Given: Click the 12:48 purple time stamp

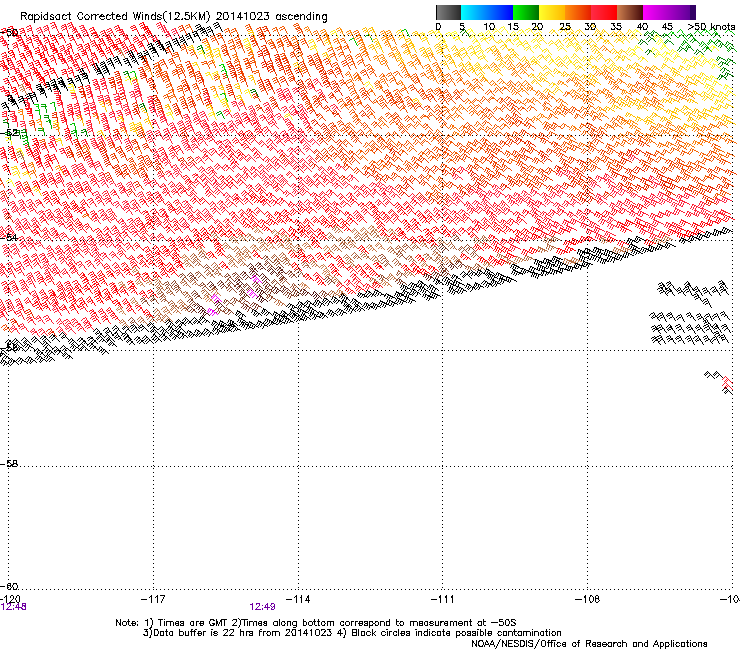Looking at the screenshot, I should [14, 607].
